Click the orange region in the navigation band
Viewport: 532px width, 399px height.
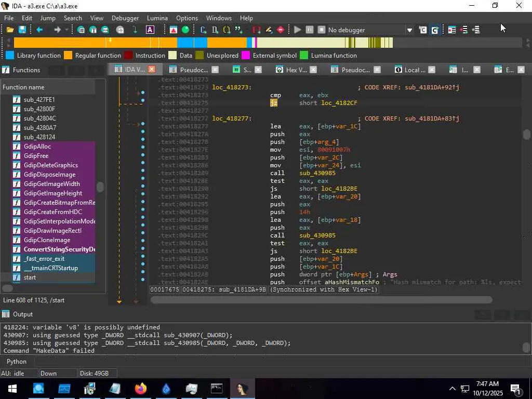pos(62,43)
